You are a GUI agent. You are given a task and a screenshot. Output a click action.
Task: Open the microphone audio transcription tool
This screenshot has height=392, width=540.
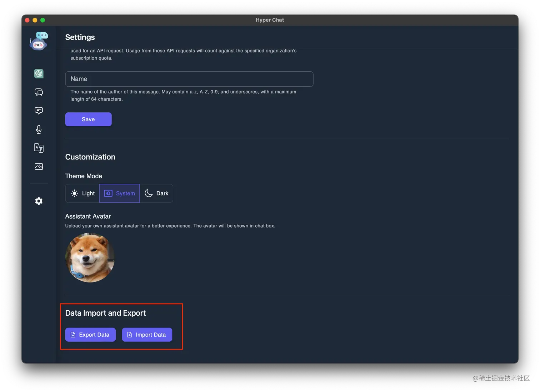coord(39,129)
